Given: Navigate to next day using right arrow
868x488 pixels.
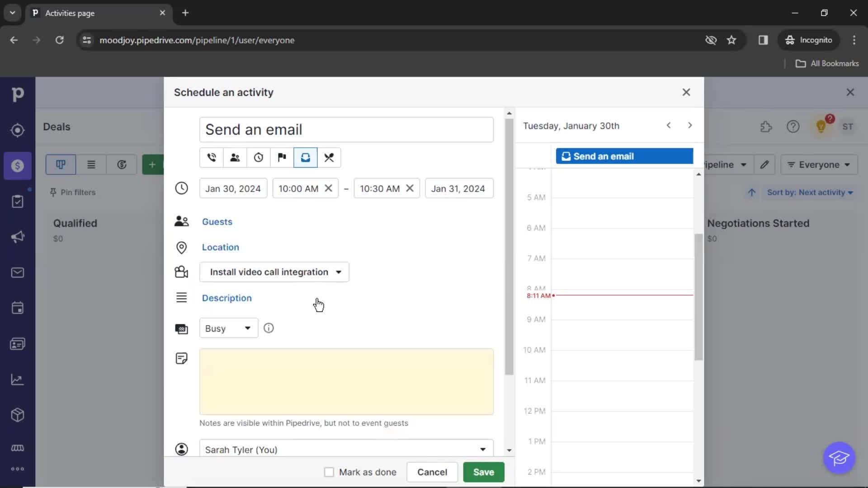Looking at the screenshot, I should coord(689,125).
